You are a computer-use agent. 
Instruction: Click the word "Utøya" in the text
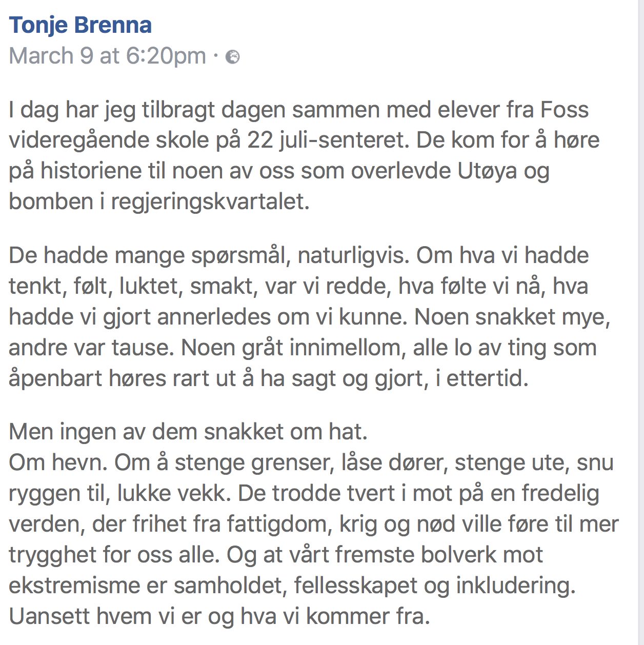click(x=487, y=171)
